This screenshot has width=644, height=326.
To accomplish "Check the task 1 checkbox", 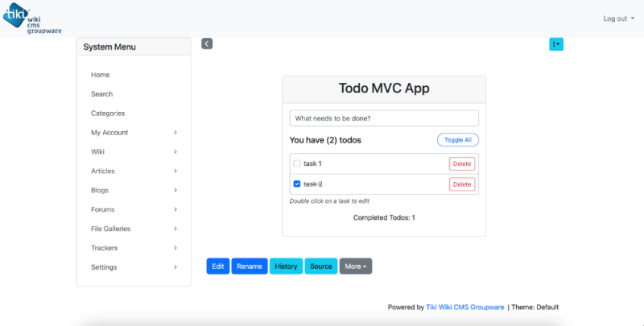I will pyautogui.click(x=297, y=163).
